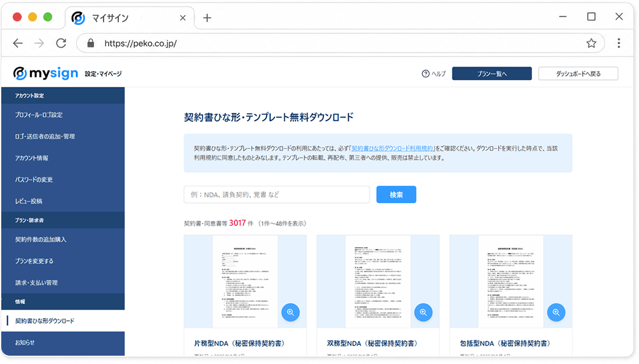The height and width of the screenshot is (364, 639).
Task: Open the browser three-dot menu
Action: tap(619, 43)
